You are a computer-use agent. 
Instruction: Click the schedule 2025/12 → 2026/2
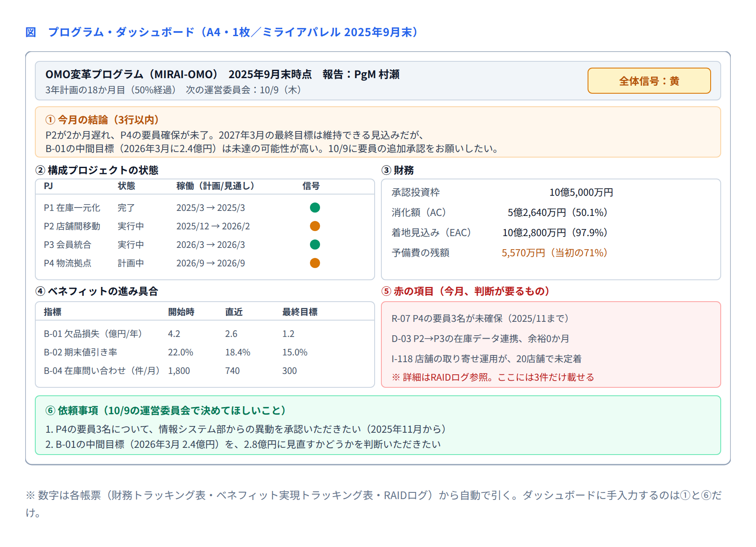click(x=213, y=226)
